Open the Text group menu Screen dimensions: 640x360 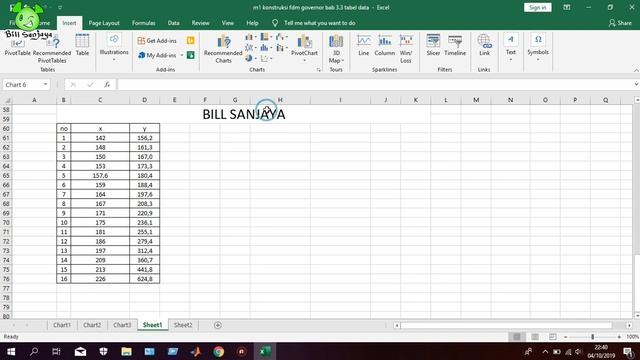(511, 47)
